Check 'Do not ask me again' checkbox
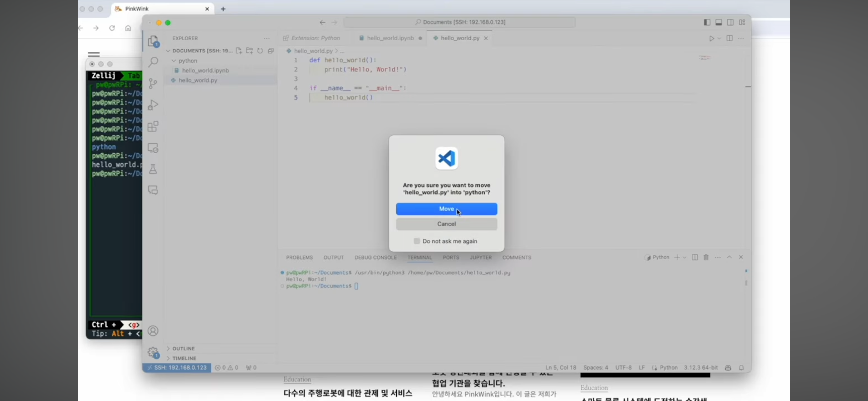868x401 pixels. tap(417, 241)
